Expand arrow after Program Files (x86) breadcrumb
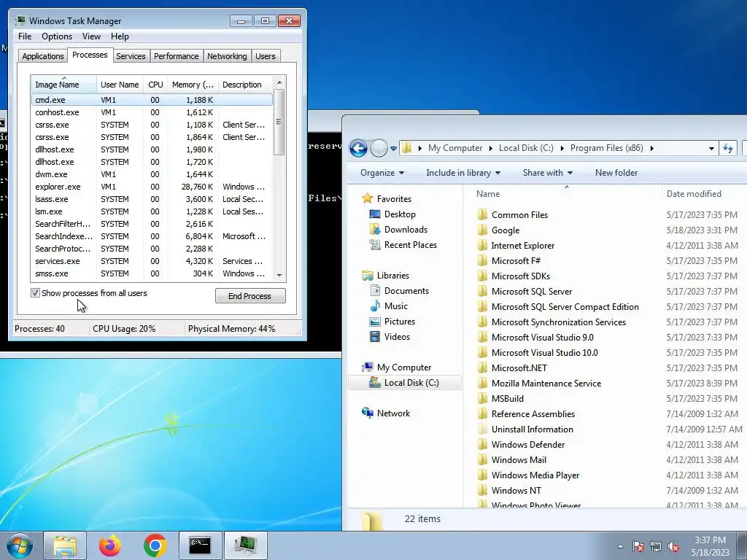Screen dimensions: 747x560 coord(651,148)
